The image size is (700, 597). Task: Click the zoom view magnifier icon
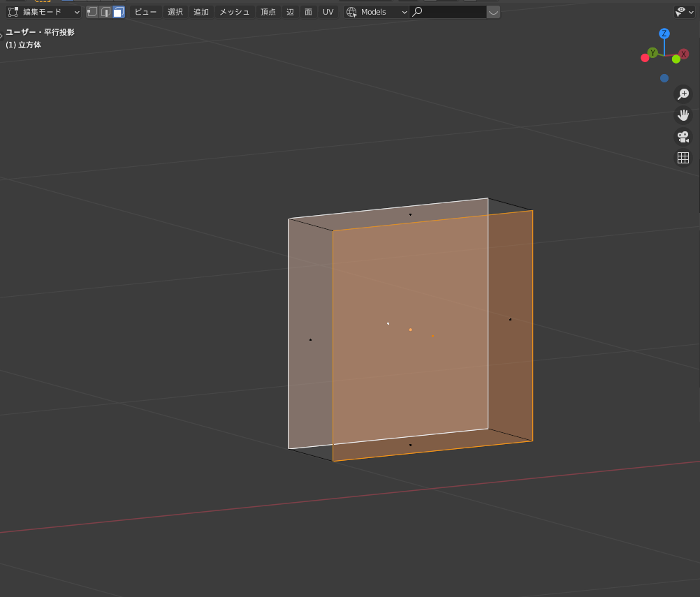683,94
